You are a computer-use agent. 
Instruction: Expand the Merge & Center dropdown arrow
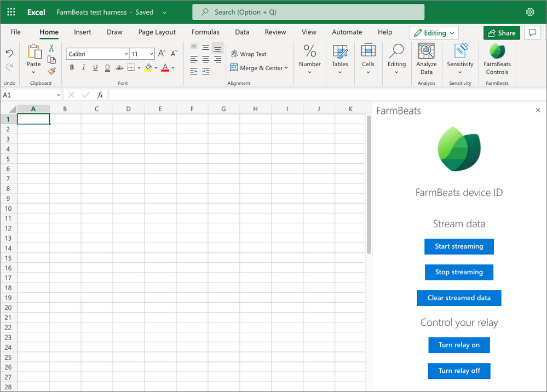click(286, 68)
